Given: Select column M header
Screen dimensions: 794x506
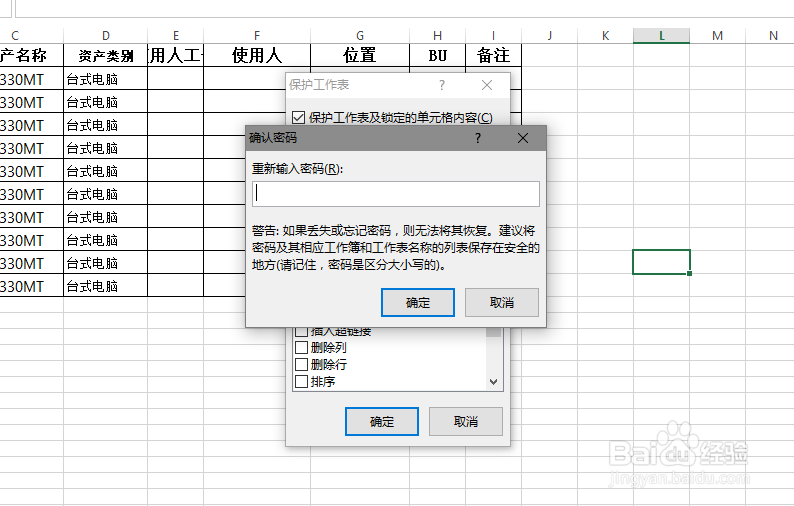Looking at the screenshot, I should (717, 35).
